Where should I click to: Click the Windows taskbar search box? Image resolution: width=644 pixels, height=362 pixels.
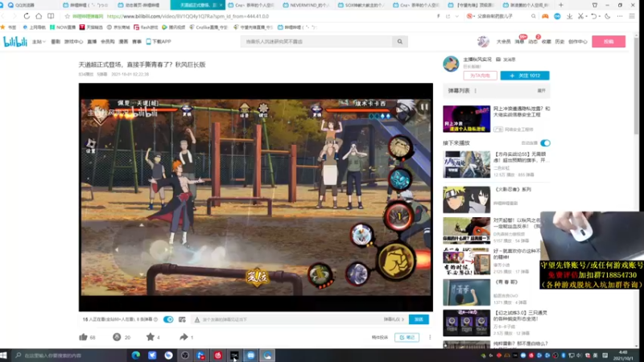coord(70,356)
